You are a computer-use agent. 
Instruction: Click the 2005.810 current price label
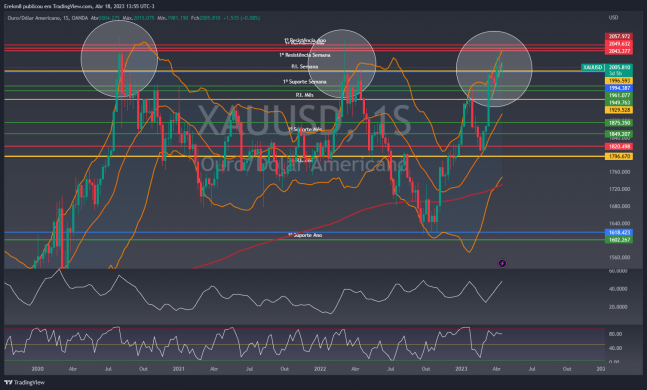(x=619, y=67)
